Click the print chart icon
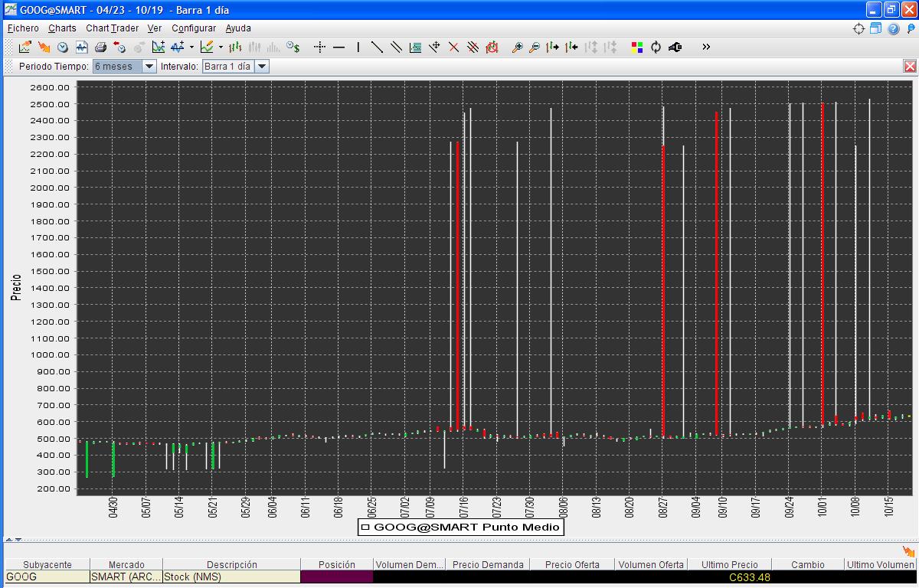Screen dimensions: 919x588 point(100,47)
